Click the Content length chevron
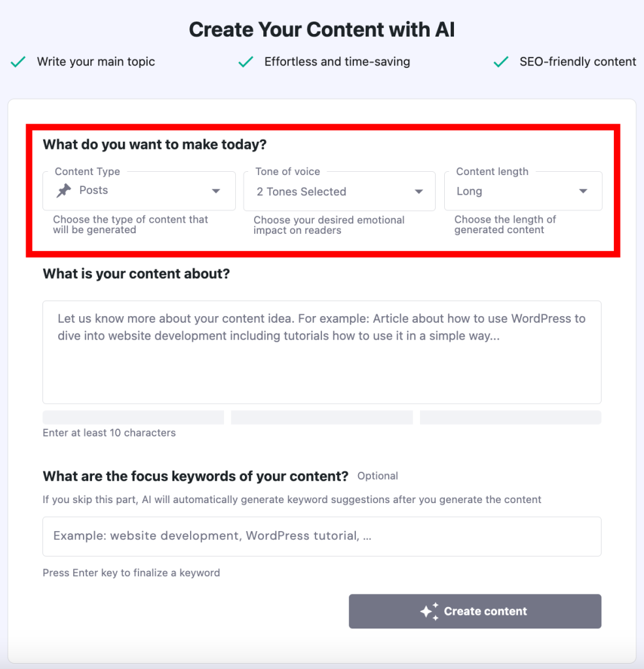Viewport: 644px width, 669px height. coord(583,191)
